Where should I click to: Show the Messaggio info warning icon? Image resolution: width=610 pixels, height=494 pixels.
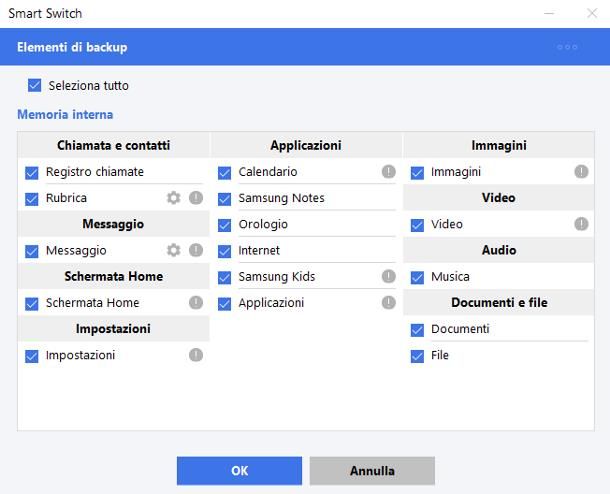(196, 250)
